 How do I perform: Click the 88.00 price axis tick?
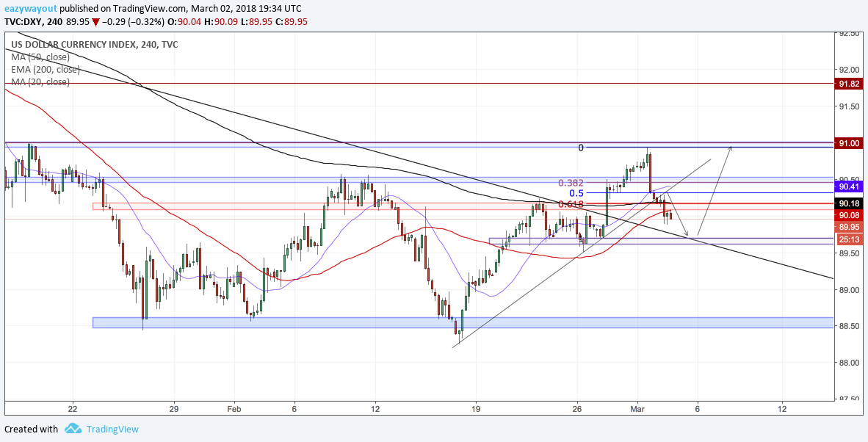pyautogui.click(x=850, y=363)
